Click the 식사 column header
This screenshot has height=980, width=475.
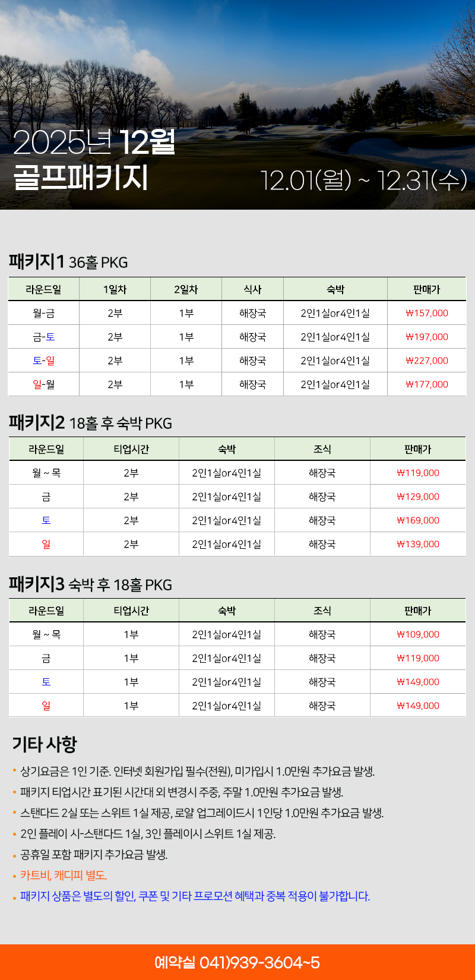pos(252,289)
